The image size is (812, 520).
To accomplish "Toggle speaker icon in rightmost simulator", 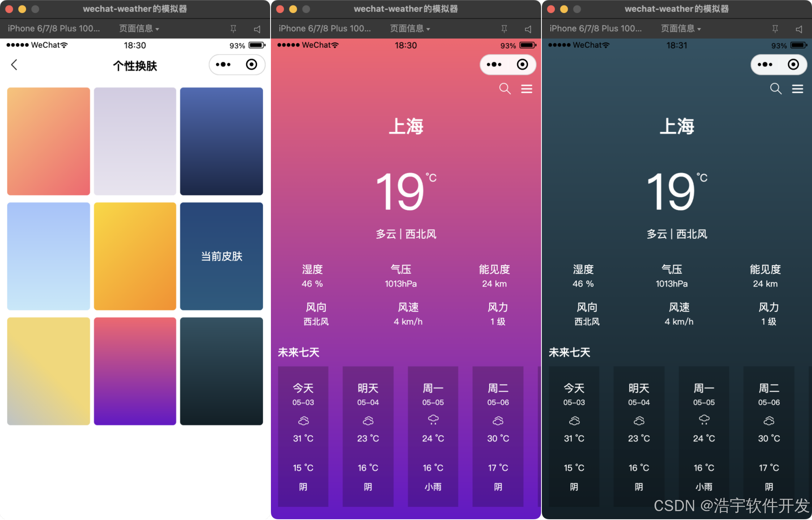I will (x=799, y=29).
